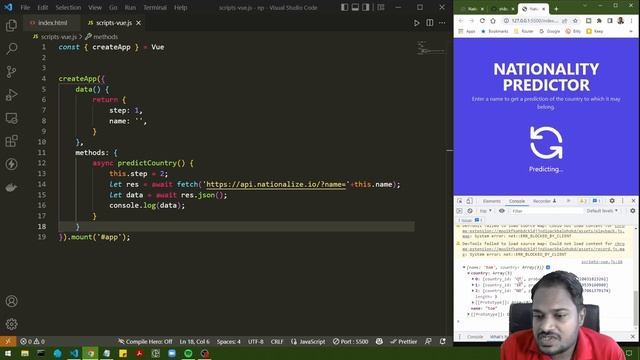The image size is (640, 360).
Task: Open the Google bookmark
Action: tap(550, 31)
